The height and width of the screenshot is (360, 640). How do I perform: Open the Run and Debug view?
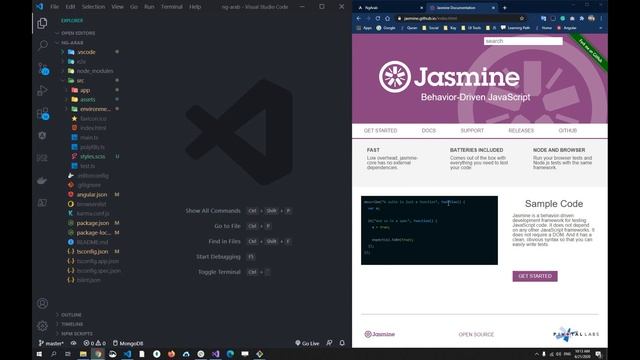(x=42, y=91)
